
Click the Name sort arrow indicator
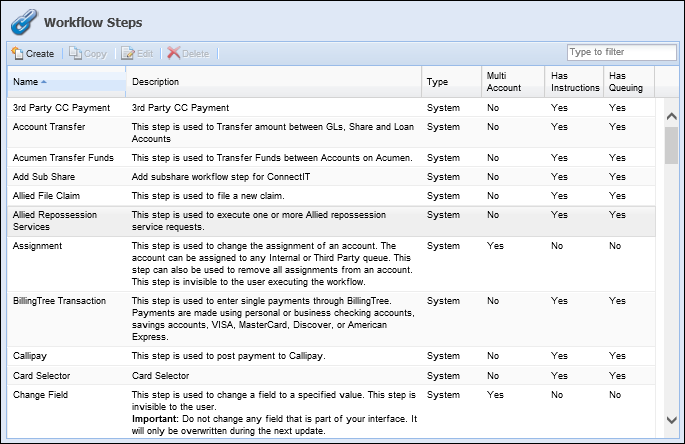[44, 82]
